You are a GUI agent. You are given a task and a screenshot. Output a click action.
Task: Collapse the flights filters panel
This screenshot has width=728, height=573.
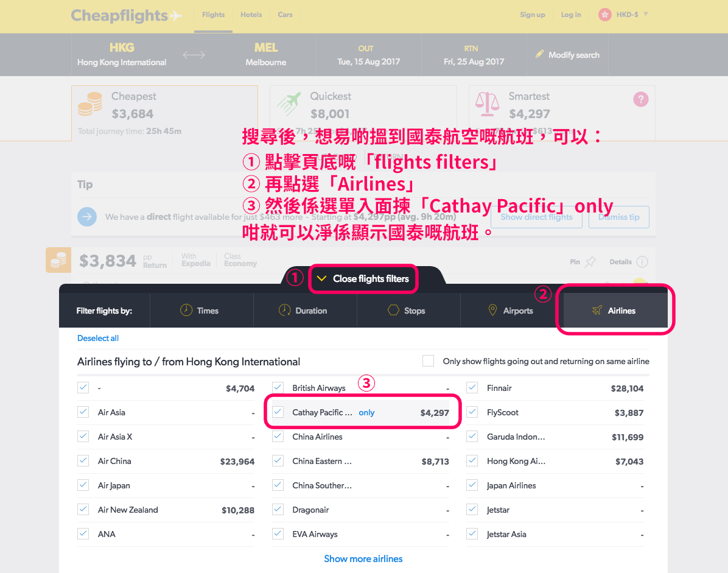(363, 279)
